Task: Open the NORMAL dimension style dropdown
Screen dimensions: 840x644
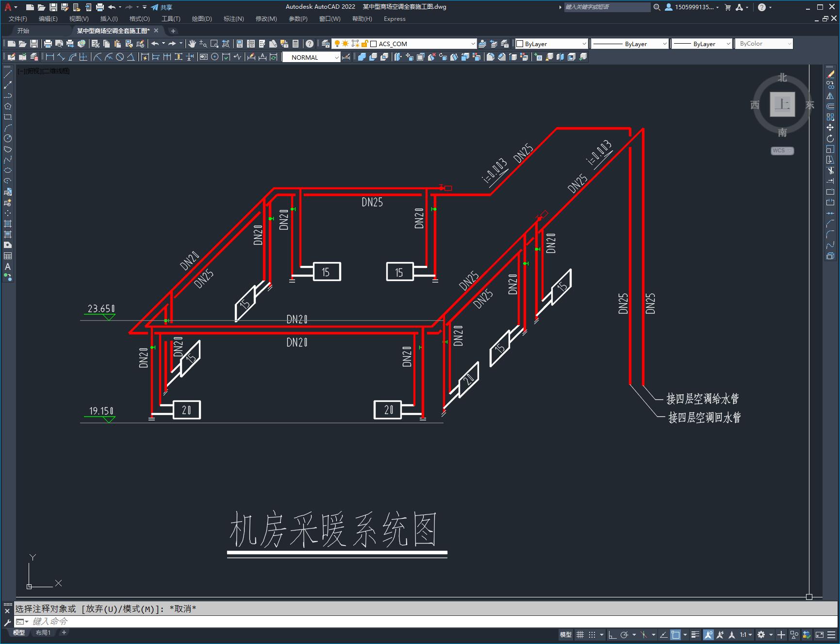Action: [x=337, y=57]
